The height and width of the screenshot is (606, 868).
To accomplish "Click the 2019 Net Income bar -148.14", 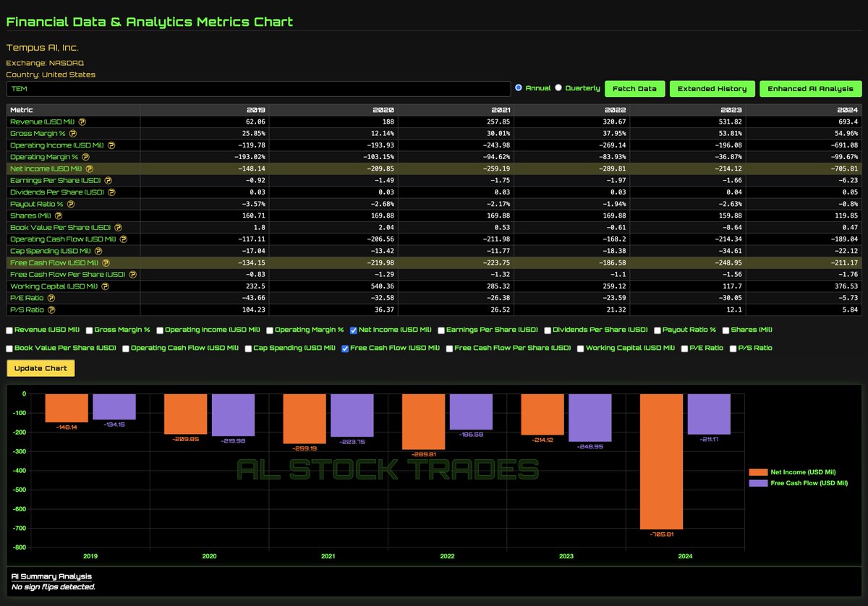I will tap(67, 409).
